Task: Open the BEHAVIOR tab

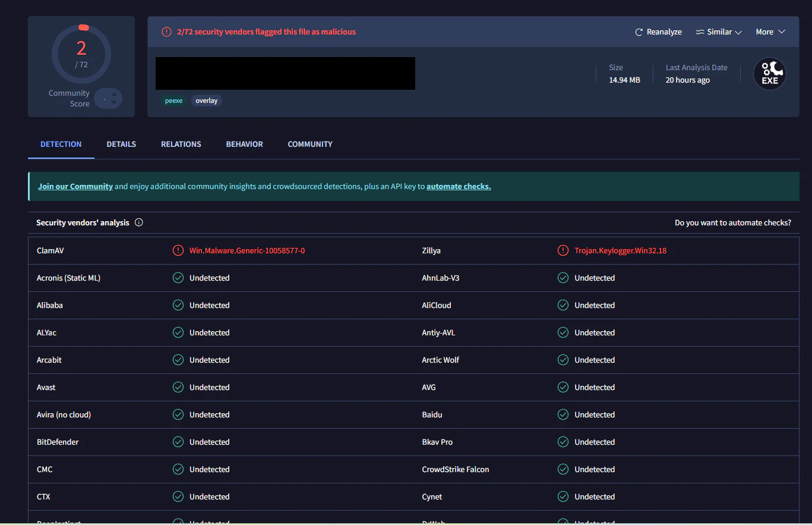Action: (x=245, y=144)
